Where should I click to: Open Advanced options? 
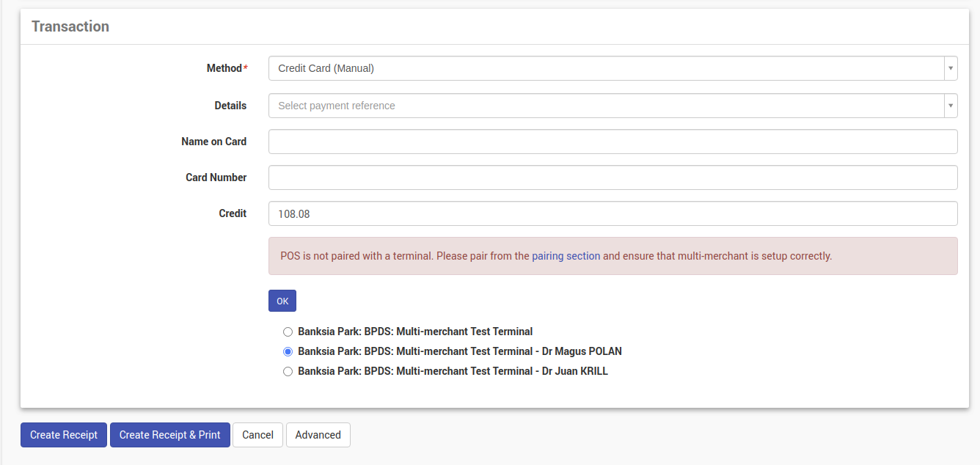click(318, 435)
